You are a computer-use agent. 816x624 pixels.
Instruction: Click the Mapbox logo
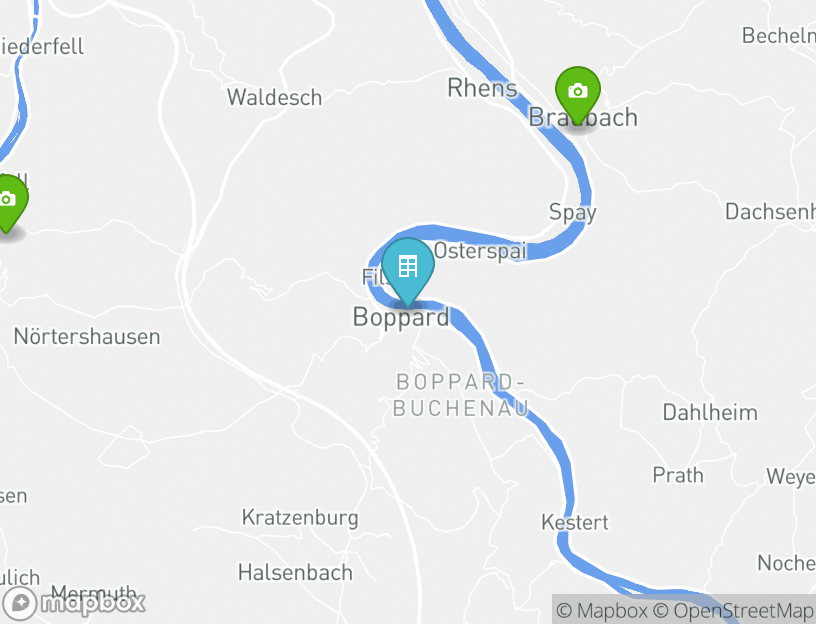(73, 603)
